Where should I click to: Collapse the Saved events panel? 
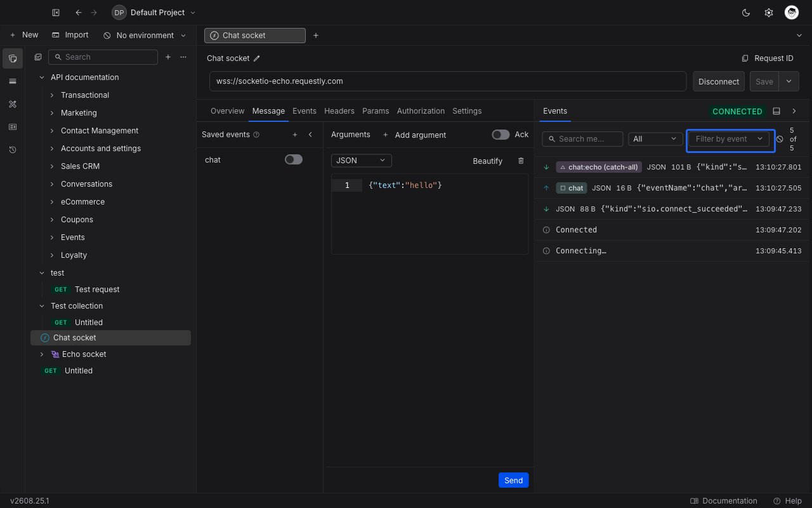(x=310, y=135)
